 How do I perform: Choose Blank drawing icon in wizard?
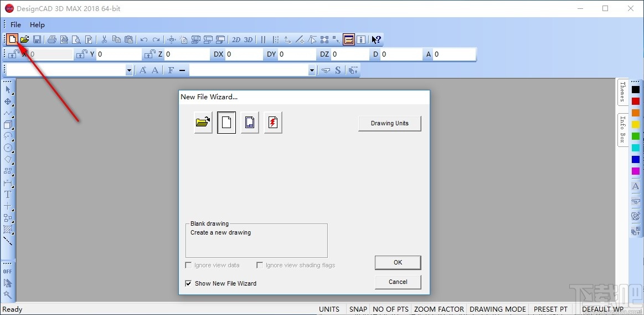226,123
